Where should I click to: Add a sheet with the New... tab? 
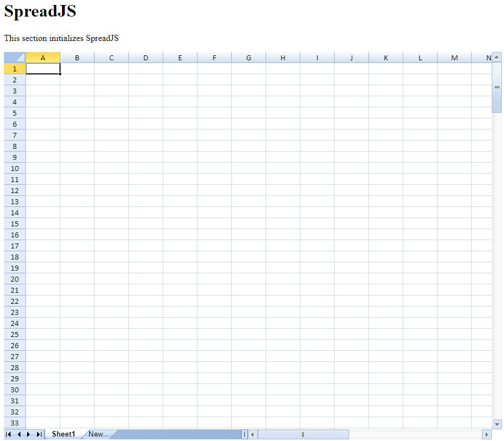tap(98, 434)
